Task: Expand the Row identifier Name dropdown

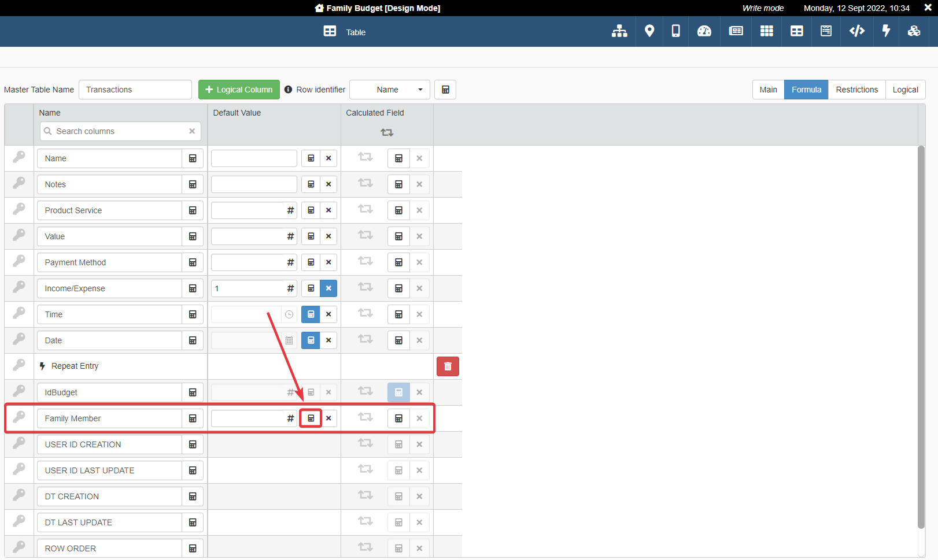Action: [x=390, y=90]
